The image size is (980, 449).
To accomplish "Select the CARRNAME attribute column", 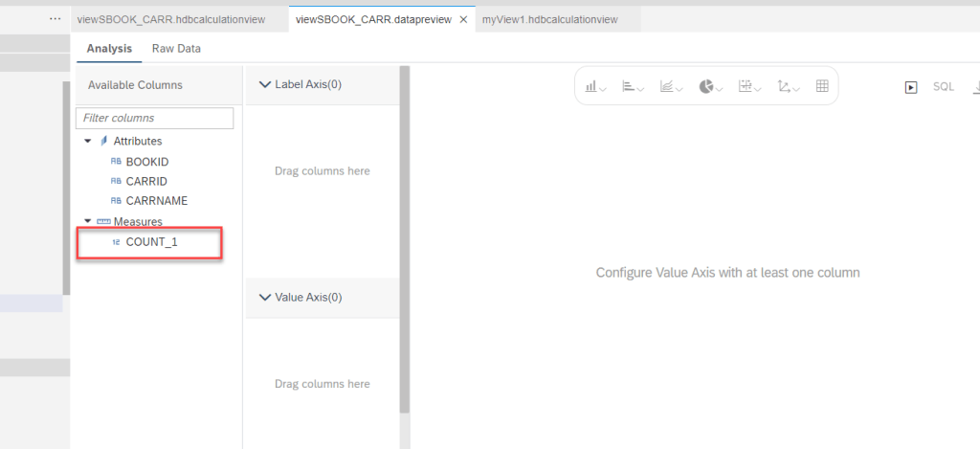I will (156, 202).
